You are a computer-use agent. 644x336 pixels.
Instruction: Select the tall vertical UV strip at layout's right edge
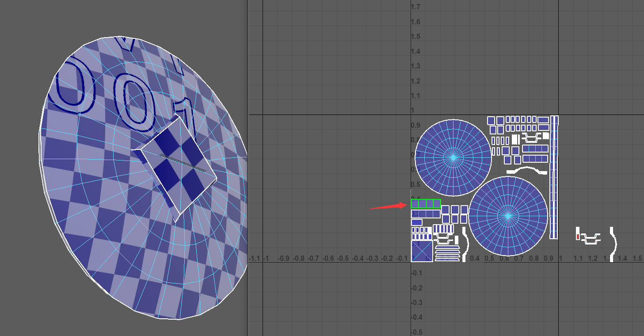pos(554,186)
